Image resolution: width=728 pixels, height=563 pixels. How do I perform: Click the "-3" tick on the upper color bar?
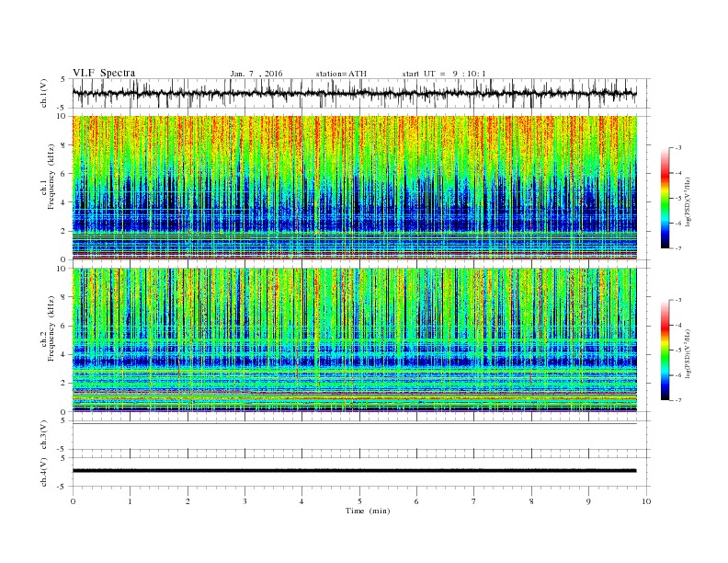click(x=678, y=148)
